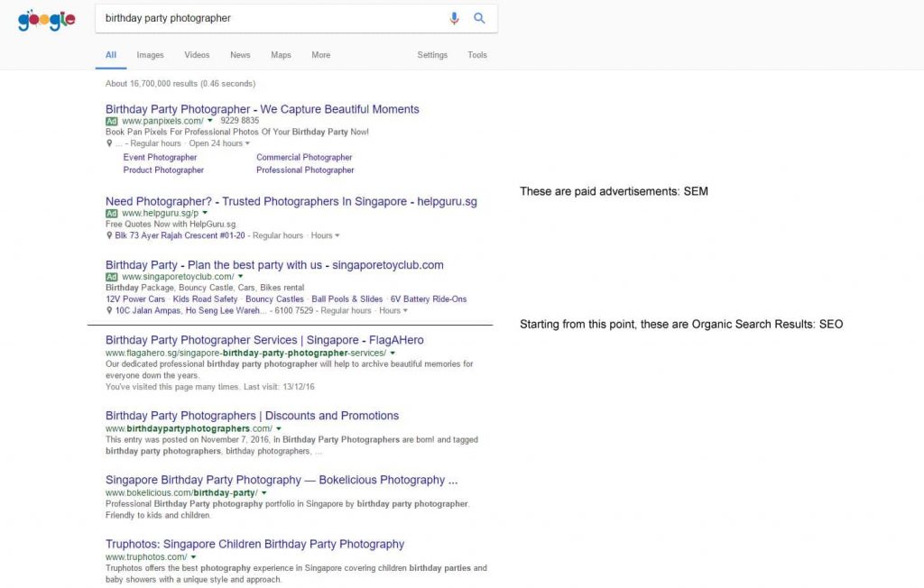Expand the dropdown arrow next to www.helpguru.sg/p
924x588 pixels.
pyautogui.click(x=205, y=213)
